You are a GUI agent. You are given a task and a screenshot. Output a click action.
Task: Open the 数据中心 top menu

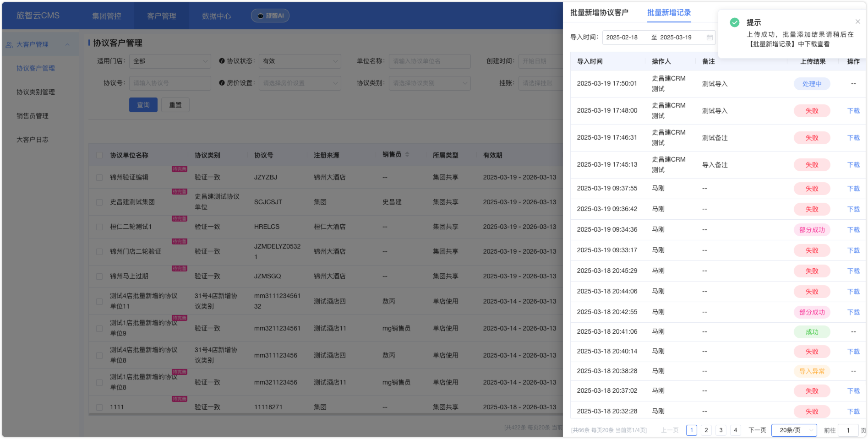point(217,16)
